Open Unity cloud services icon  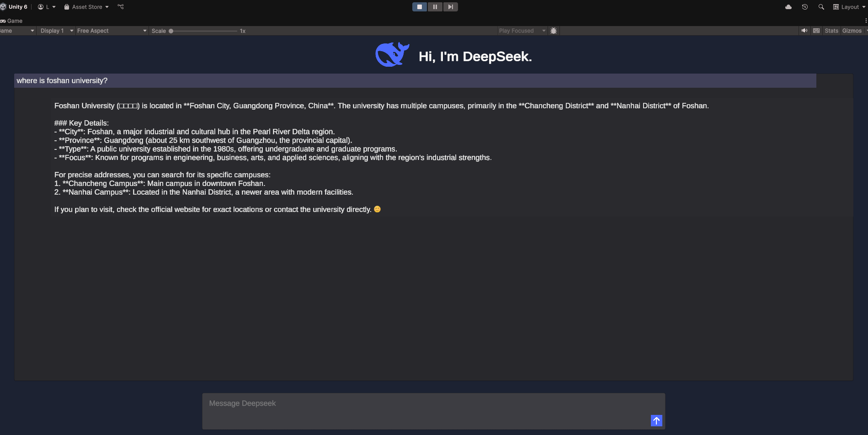788,7
